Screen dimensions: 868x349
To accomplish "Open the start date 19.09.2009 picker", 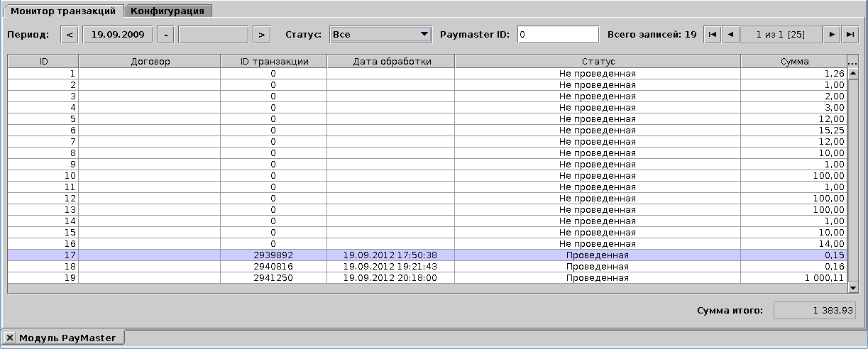I will point(118,34).
